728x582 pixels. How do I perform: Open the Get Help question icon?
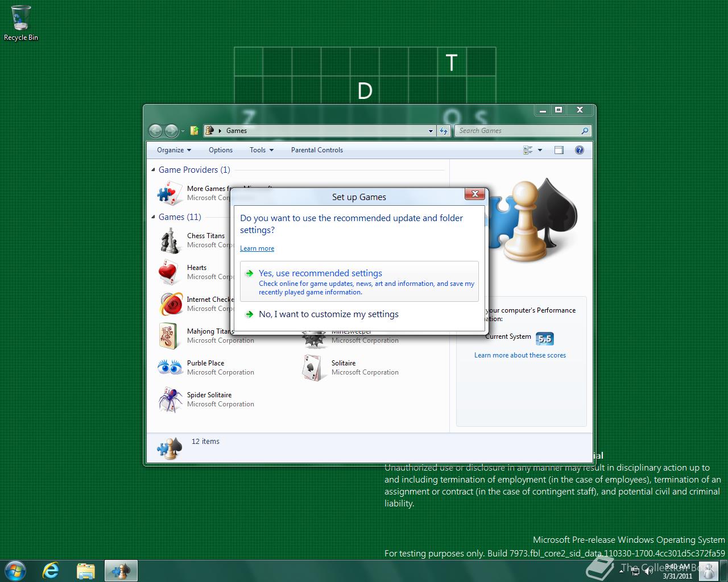coord(580,150)
